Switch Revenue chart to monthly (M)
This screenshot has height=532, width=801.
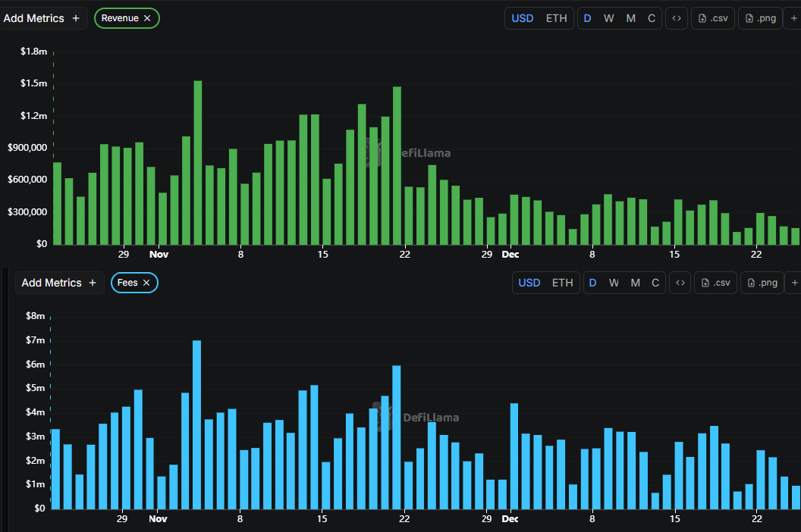(631, 18)
